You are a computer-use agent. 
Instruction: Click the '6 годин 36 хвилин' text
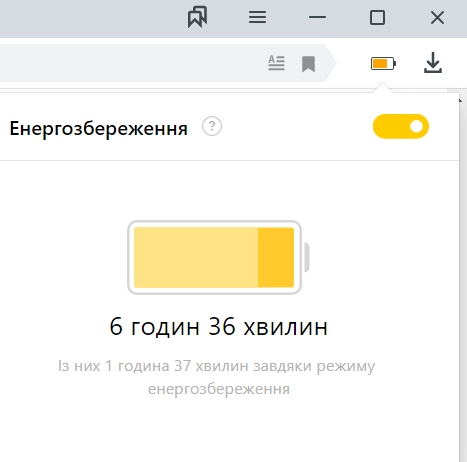(x=218, y=326)
